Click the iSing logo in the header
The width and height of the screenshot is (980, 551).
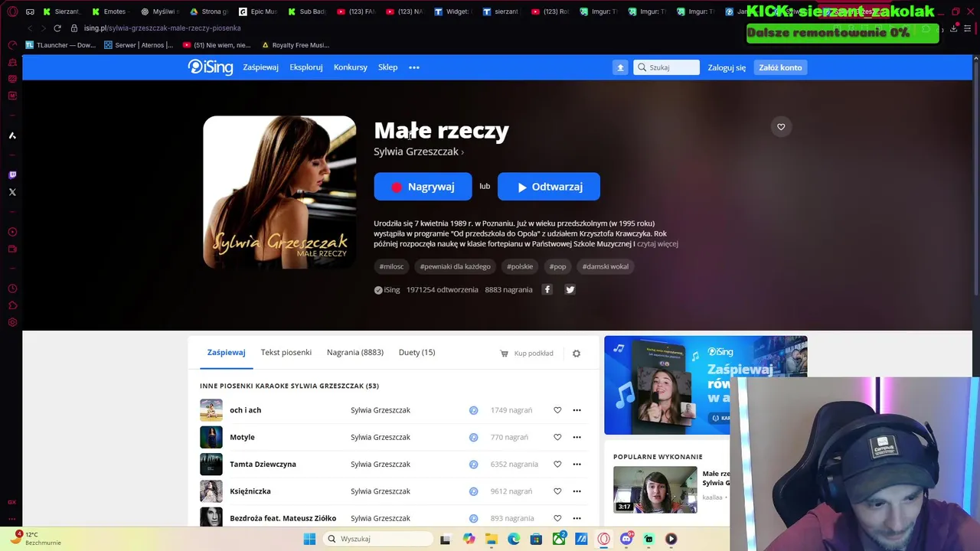(x=211, y=67)
